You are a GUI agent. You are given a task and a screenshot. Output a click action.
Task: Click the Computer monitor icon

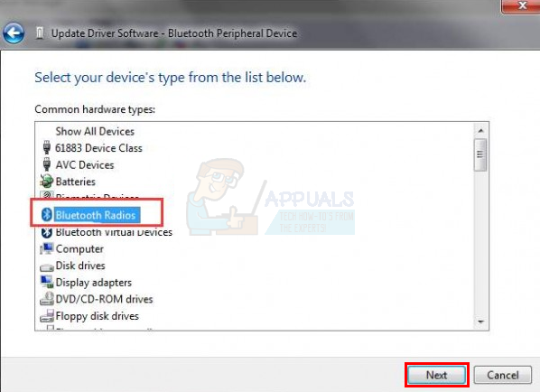coord(46,248)
